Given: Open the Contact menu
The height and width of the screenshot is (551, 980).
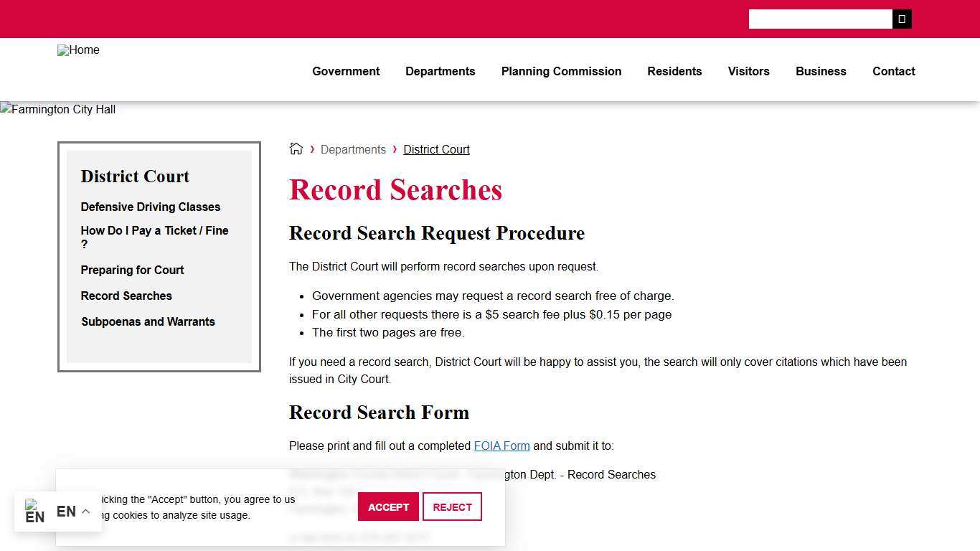Looking at the screenshot, I should tap(893, 71).
